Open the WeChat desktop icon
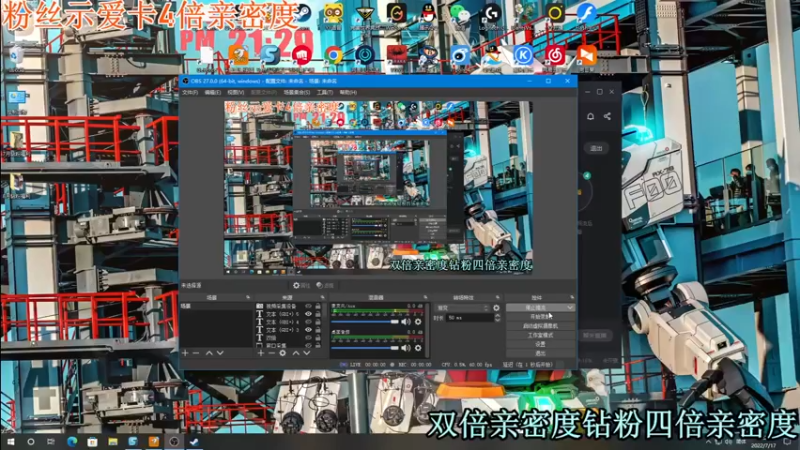 461,14
